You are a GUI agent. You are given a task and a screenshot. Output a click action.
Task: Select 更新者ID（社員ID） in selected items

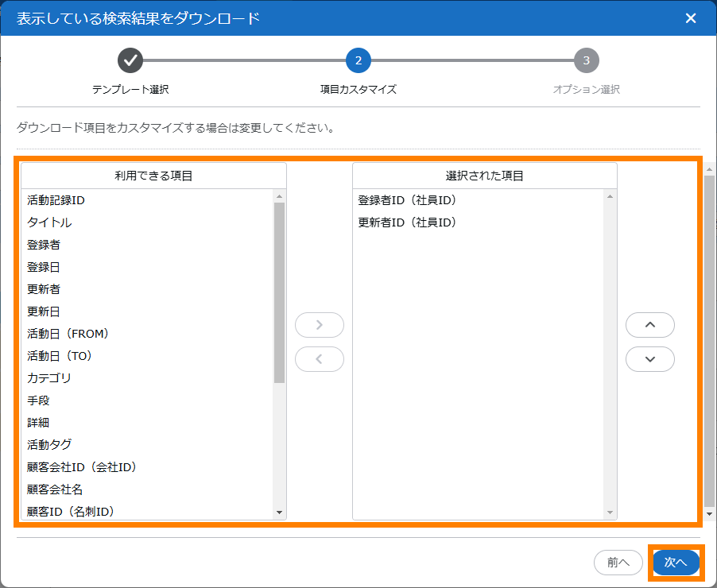coord(408,222)
